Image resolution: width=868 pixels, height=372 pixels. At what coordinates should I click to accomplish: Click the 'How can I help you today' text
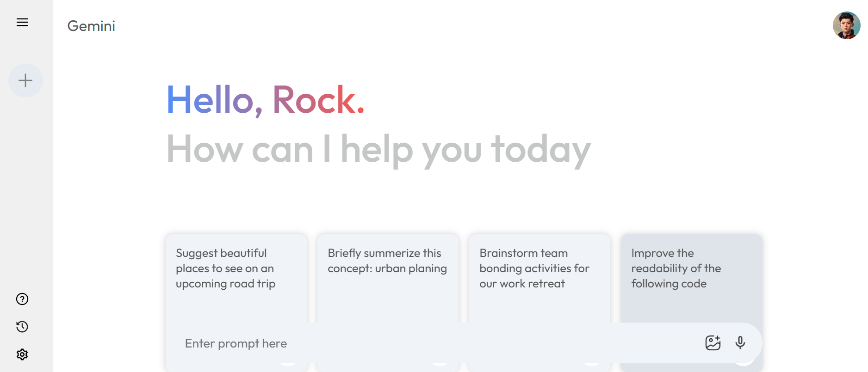tap(378, 149)
